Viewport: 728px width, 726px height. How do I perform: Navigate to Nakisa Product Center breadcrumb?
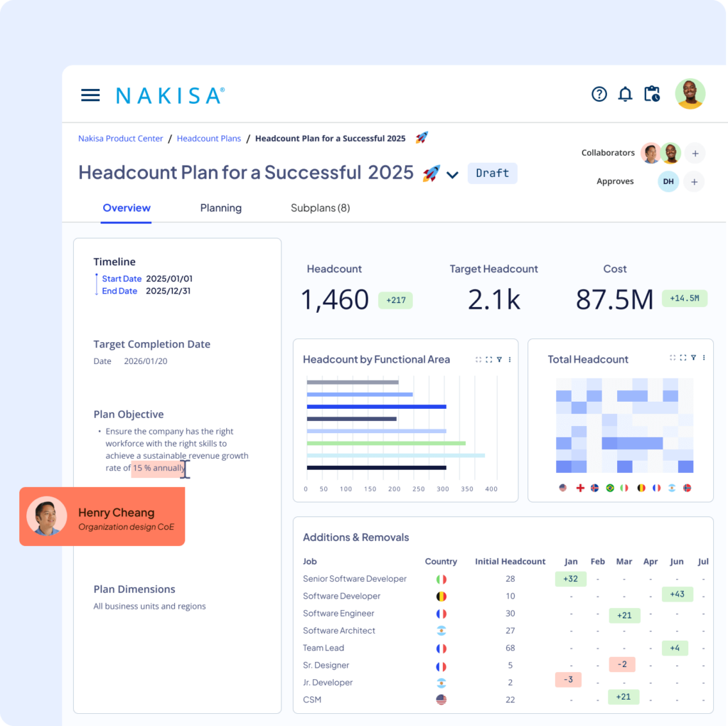[120, 138]
